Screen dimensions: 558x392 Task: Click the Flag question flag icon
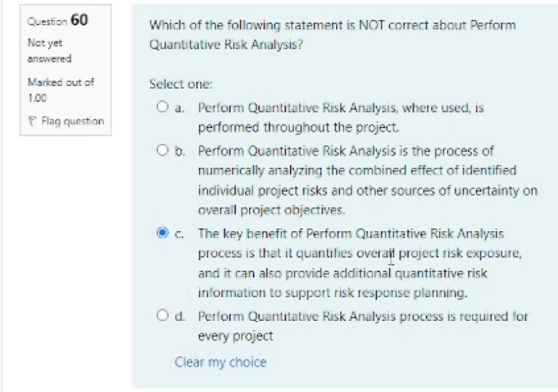pyautogui.click(x=33, y=120)
